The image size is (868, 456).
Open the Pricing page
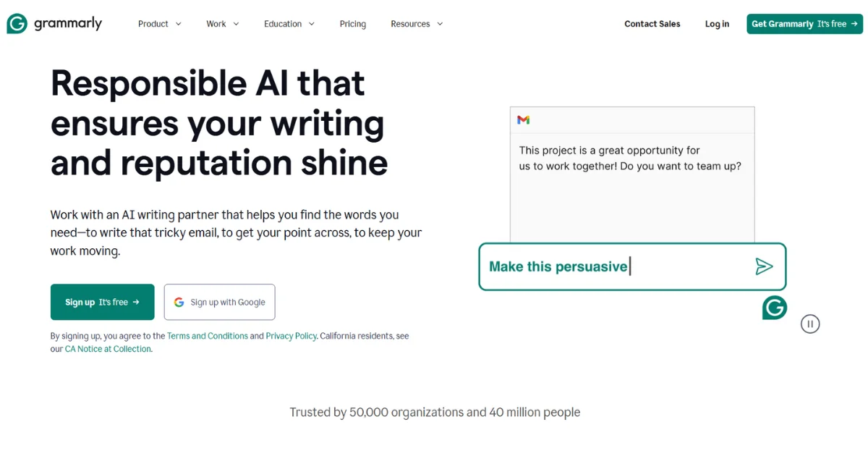[352, 23]
